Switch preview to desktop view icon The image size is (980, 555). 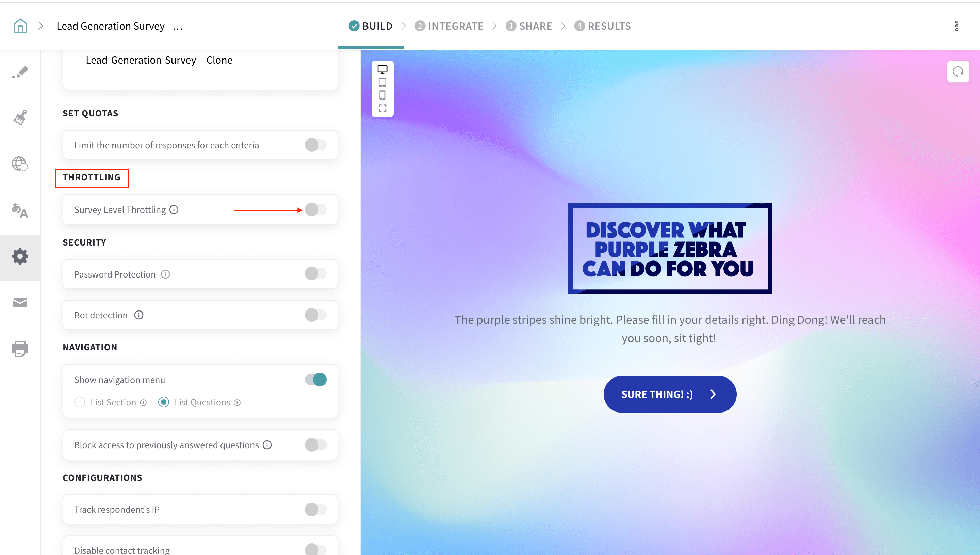click(x=382, y=70)
